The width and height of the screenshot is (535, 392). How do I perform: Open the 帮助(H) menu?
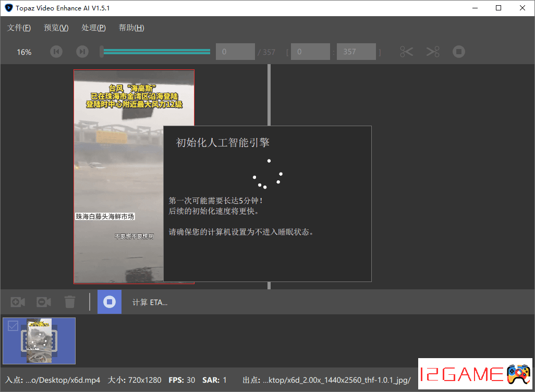(x=131, y=28)
